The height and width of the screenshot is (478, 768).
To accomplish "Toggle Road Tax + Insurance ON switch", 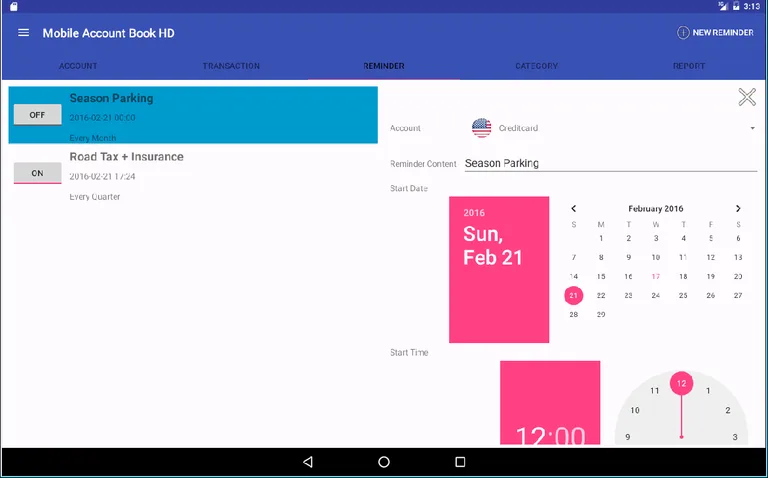I will coord(37,173).
